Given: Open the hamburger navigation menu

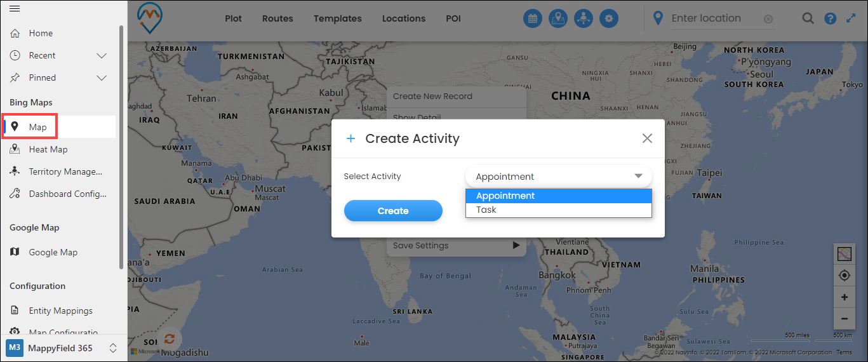Looking at the screenshot, I should click(x=15, y=9).
